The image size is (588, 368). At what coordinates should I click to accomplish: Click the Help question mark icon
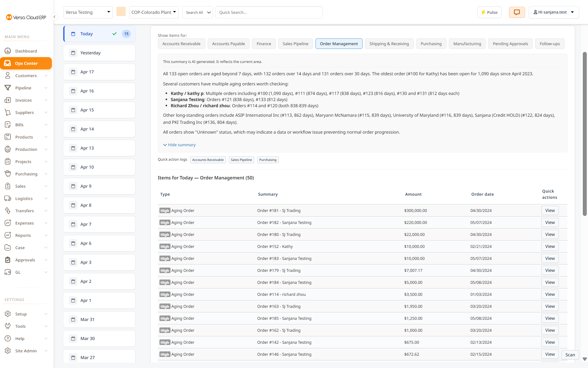(8, 339)
